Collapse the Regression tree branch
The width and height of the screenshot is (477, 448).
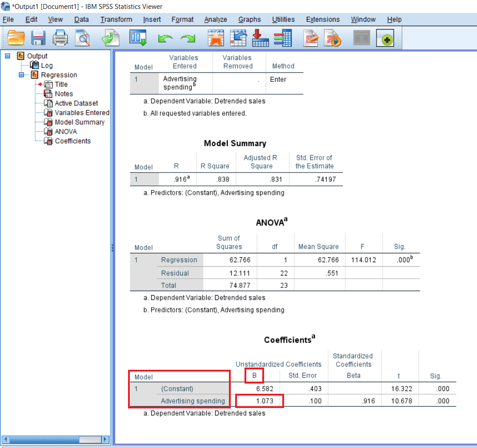pos(21,75)
